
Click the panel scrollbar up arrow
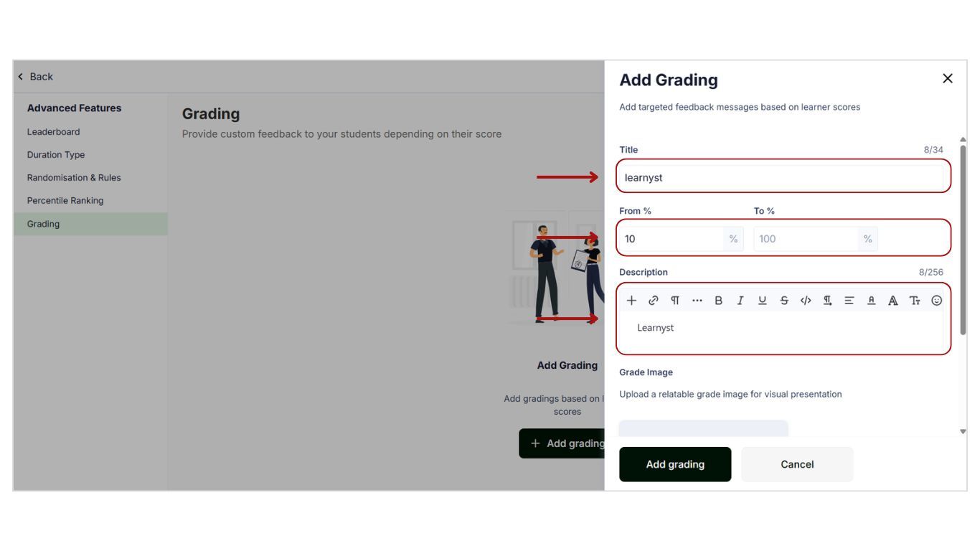(963, 139)
